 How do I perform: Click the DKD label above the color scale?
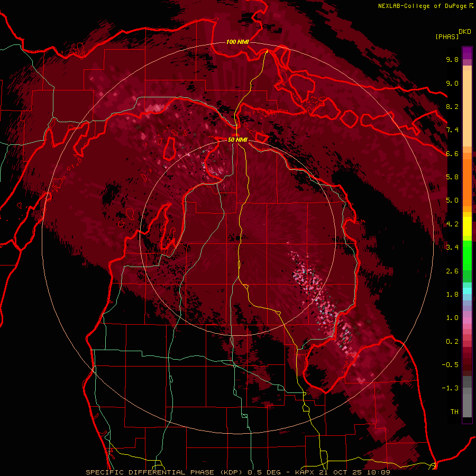(x=465, y=32)
